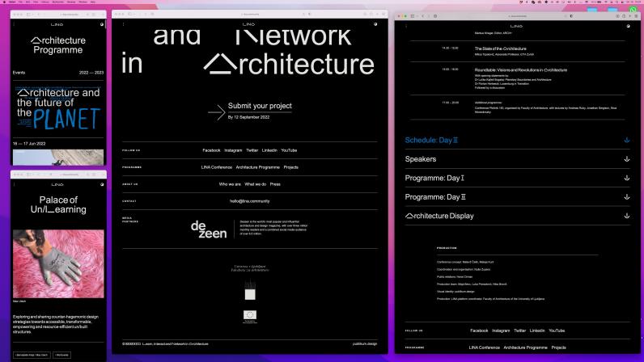
Task: Open YouTube link in center window footer
Action: (289, 150)
